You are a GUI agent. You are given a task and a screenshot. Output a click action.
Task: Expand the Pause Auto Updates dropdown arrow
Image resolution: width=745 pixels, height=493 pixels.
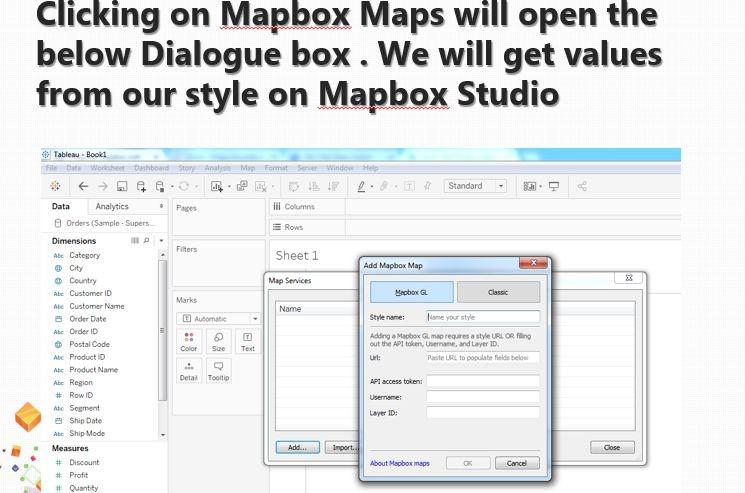tap(172, 187)
